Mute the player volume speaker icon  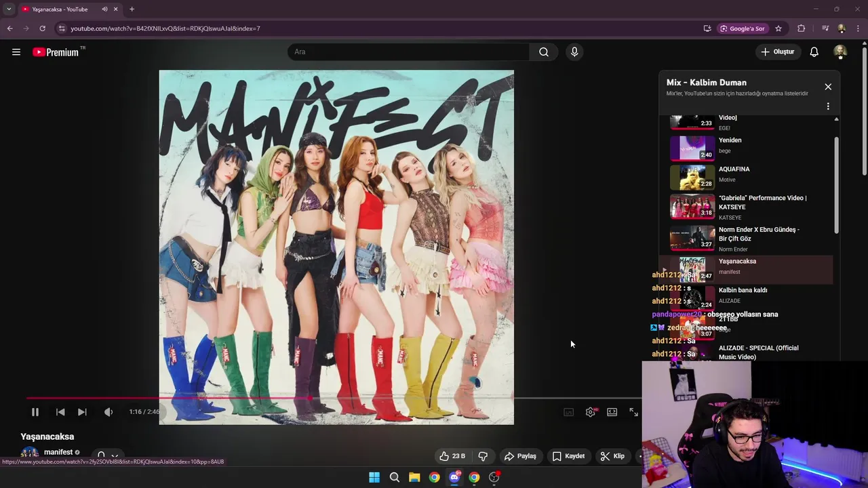tap(108, 412)
